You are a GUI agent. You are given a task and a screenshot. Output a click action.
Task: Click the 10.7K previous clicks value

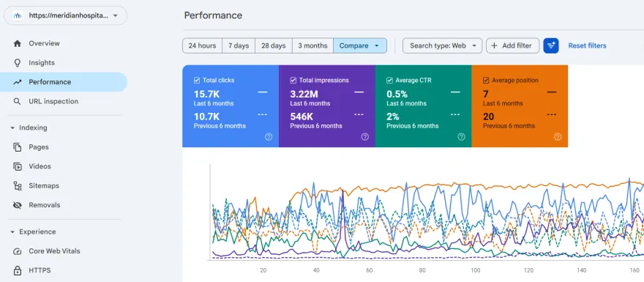point(206,116)
